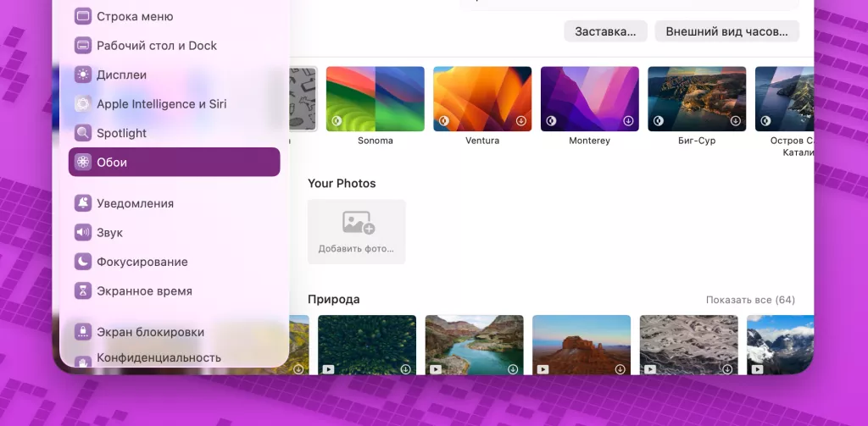Click the Apple Intelligence и Siri icon

(83, 103)
